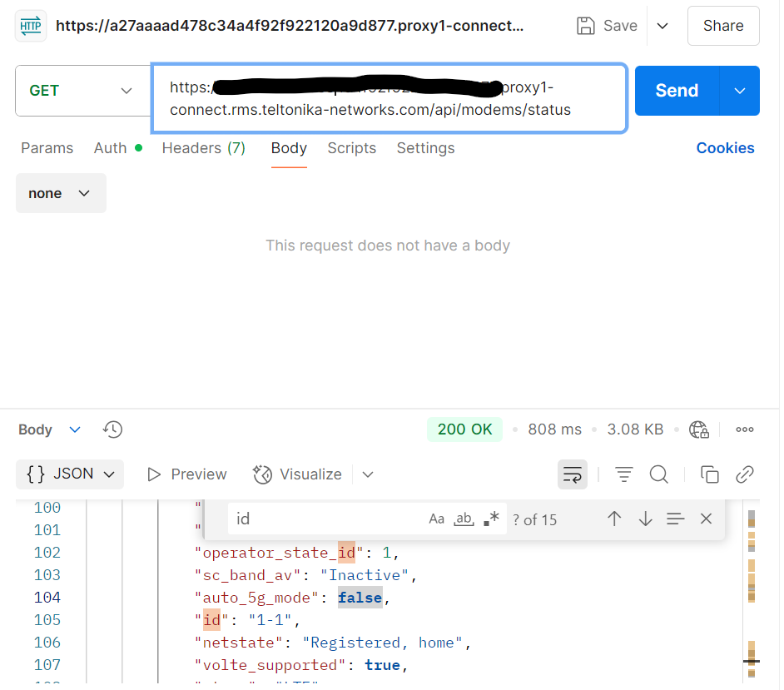The height and width of the screenshot is (690, 784).
Task: Click line number 104
Action: pos(47,598)
